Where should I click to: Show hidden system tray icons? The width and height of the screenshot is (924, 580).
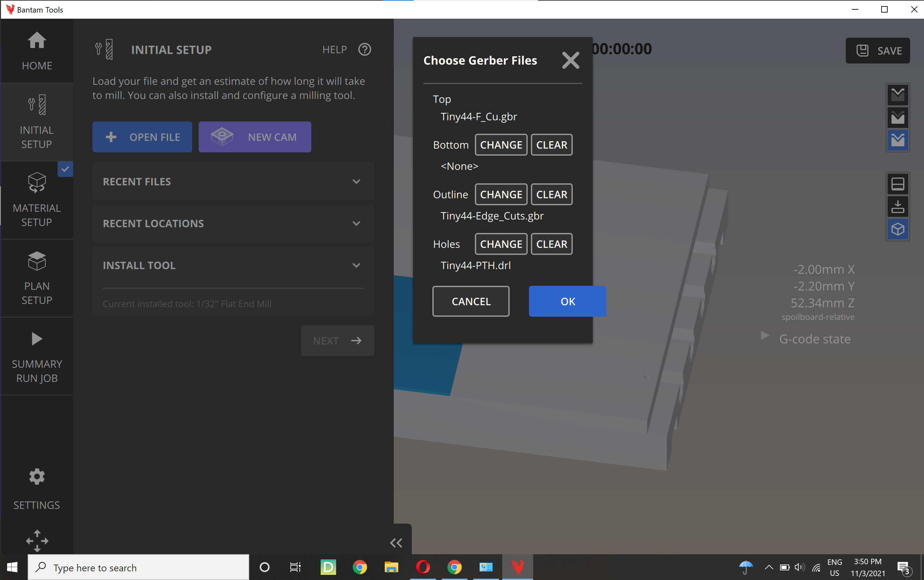(x=769, y=567)
